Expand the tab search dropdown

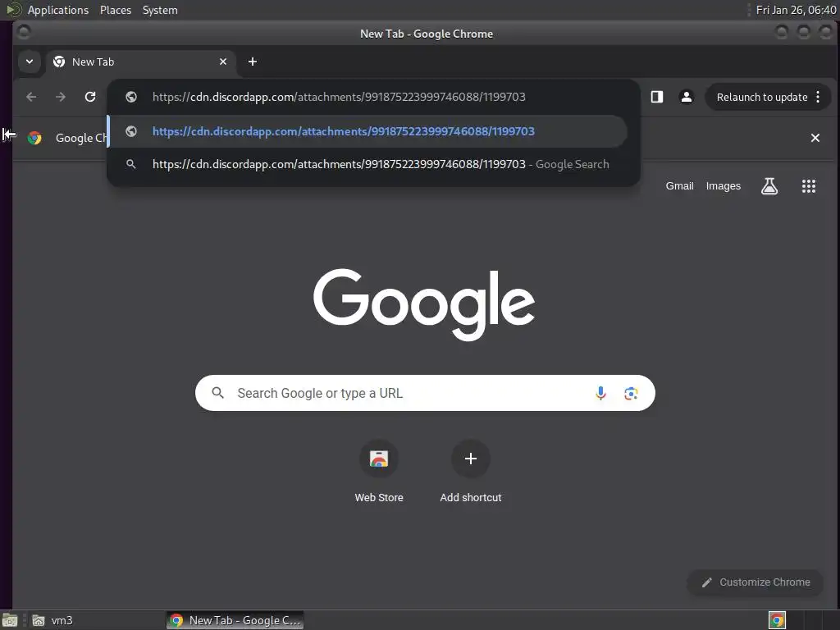(x=30, y=62)
